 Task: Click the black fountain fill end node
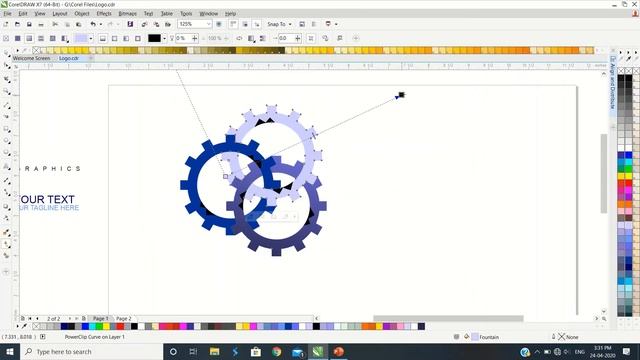[401, 95]
